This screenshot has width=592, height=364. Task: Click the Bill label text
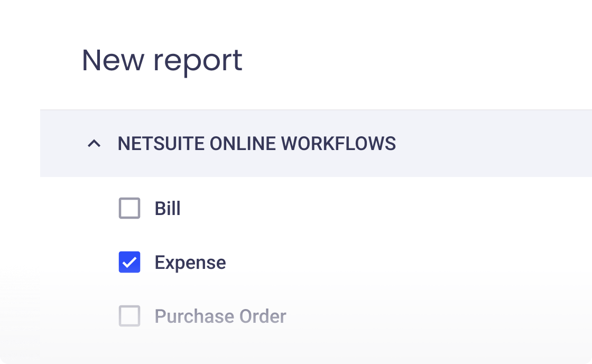[166, 208]
